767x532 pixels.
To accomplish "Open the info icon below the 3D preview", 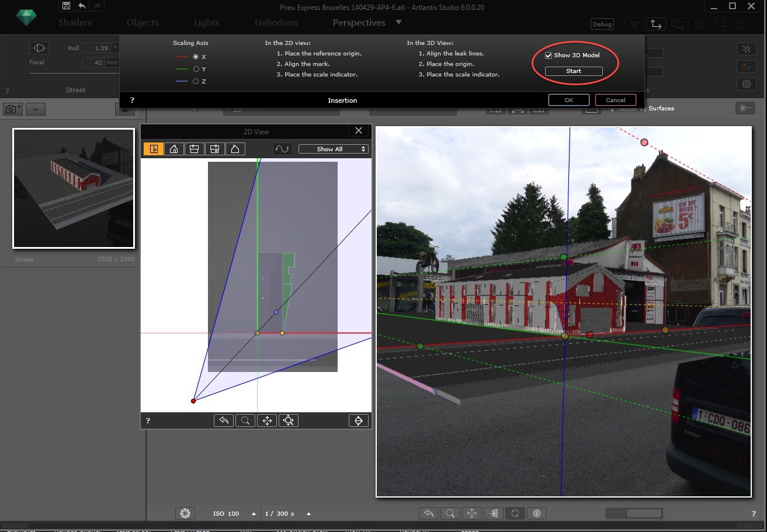I will coord(537,513).
